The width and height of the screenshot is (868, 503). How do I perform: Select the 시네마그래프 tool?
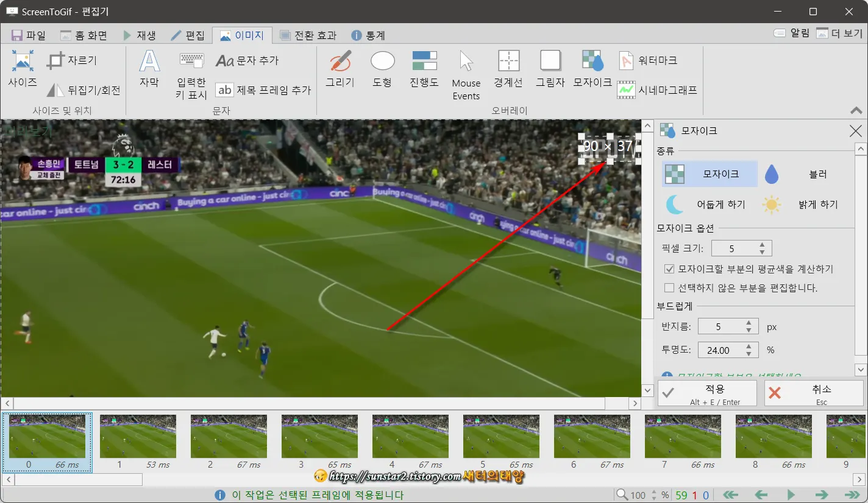645,89
